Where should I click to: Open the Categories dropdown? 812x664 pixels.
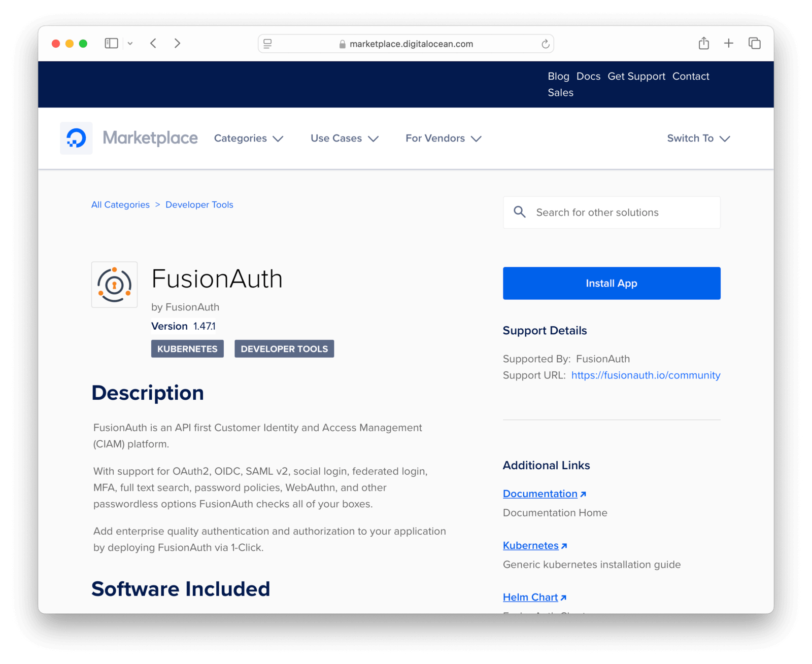(248, 138)
